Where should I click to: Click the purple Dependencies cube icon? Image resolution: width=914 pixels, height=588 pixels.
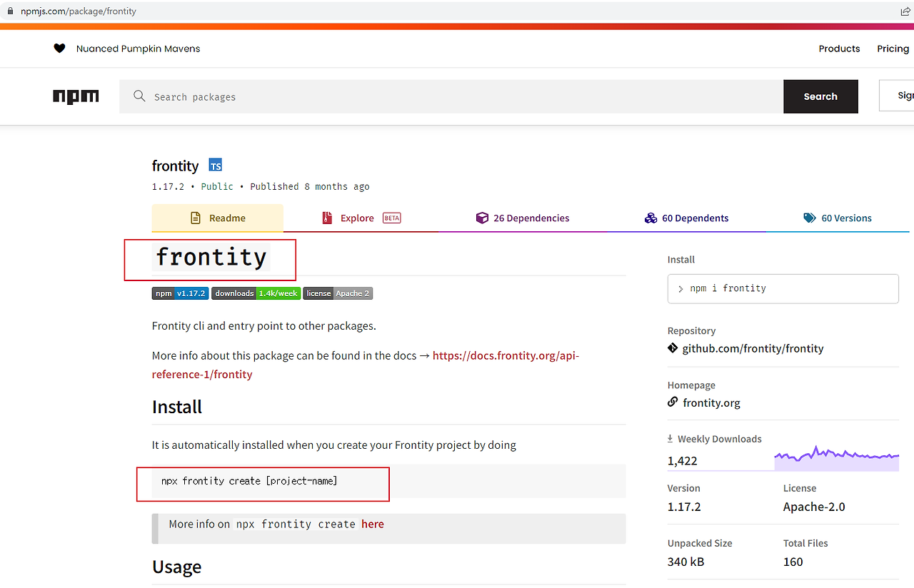(482, 218)
